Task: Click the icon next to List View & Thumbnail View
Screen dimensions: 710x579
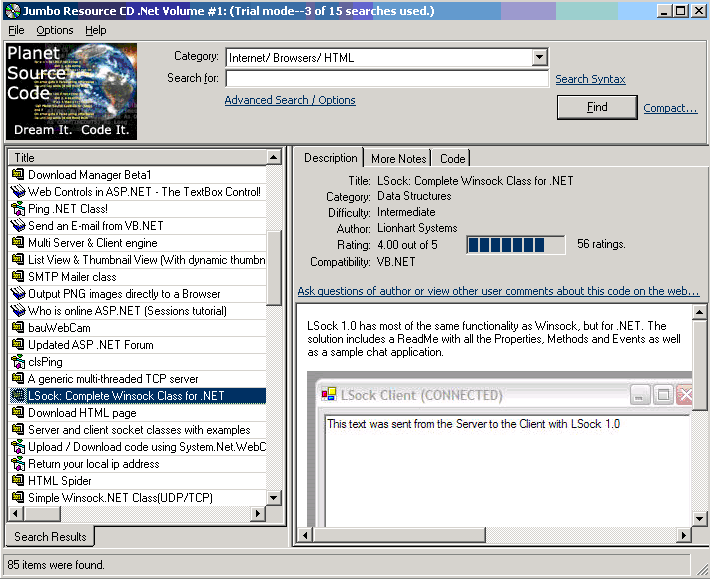Action: (18, 259)
